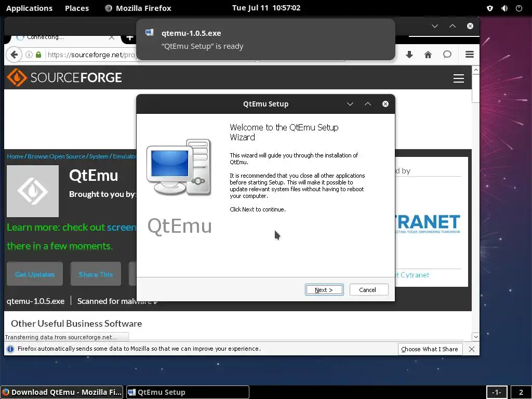This screenshot has width=532, height=399.
Task: Close the Firefox window
Action: [x=470, y=26]
